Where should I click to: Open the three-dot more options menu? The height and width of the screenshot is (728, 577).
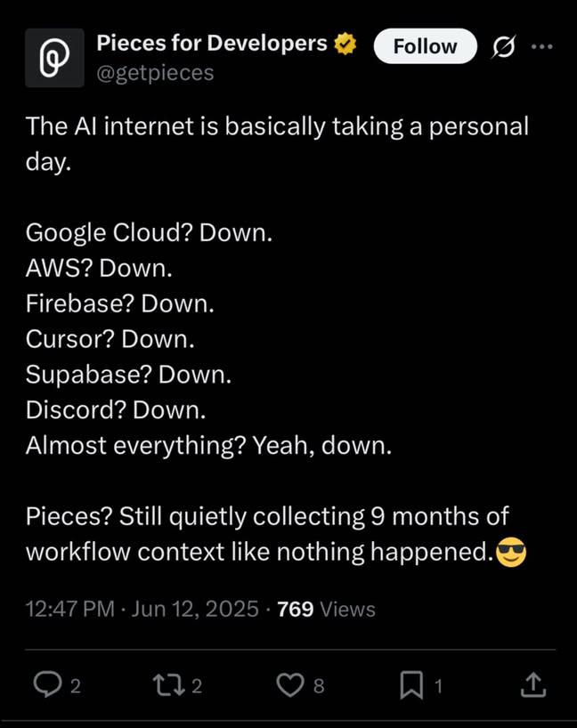pyautogui.click(x=541, y=46)
